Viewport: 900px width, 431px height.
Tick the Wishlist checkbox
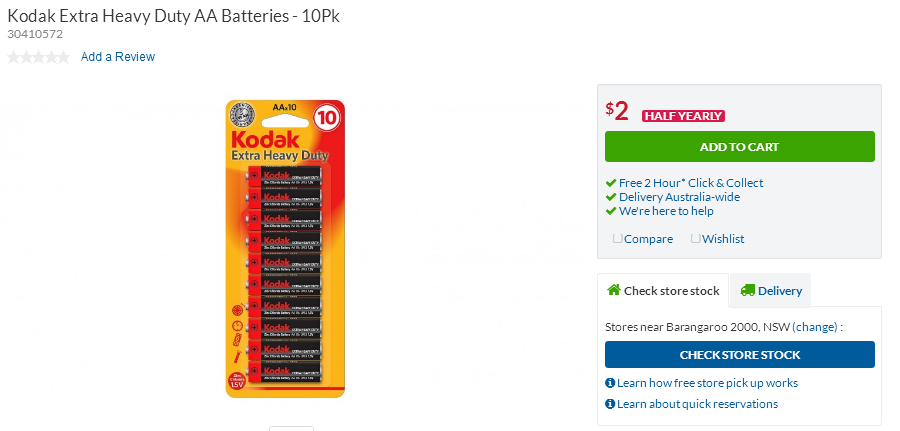pyautogui.click(x=696, y=238)
